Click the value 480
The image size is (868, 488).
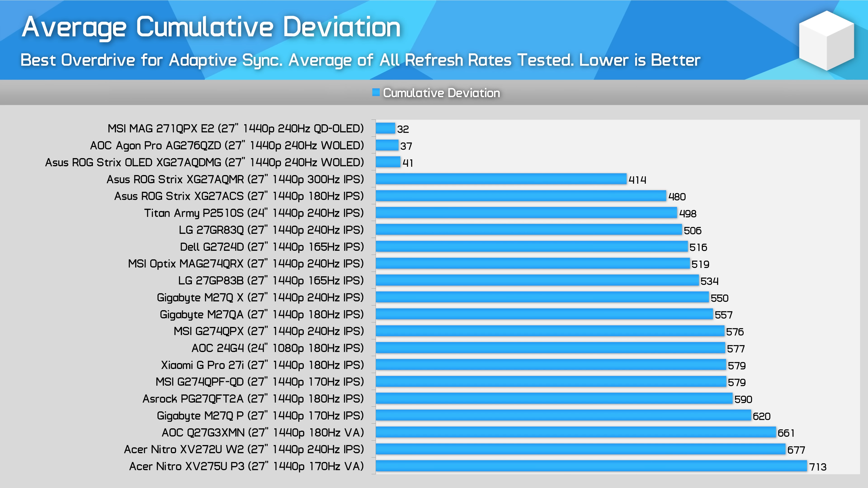click(x=677, y=197)
